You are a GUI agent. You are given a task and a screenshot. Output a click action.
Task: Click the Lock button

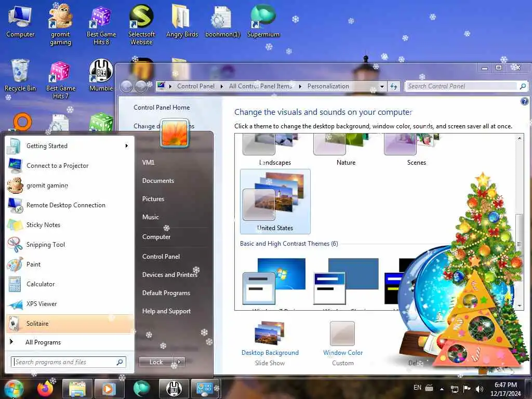pos(156,362)
